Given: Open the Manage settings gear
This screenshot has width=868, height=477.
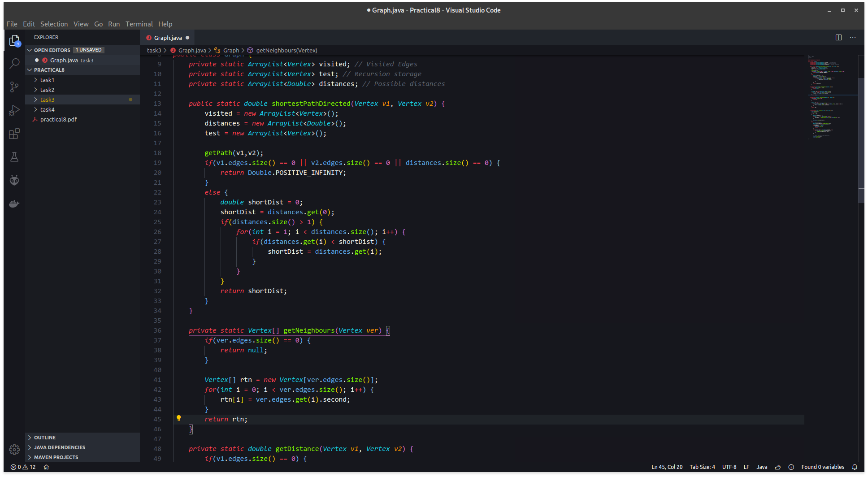Looking at the screenshot, I should 15,450.
